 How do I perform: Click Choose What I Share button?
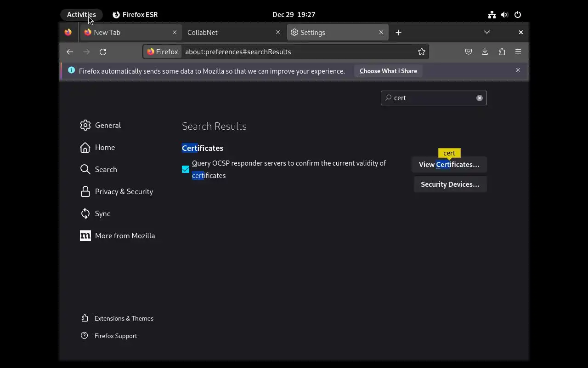[388, 71]
